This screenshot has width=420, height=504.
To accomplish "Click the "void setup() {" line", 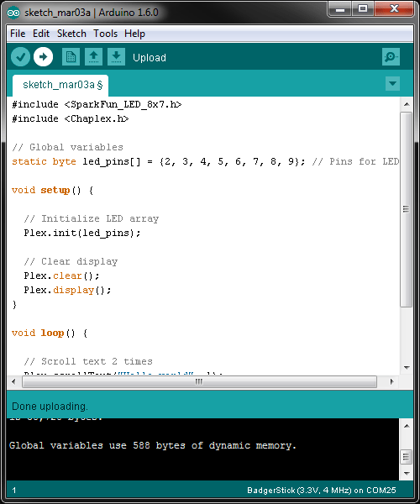I will (53, 190).
